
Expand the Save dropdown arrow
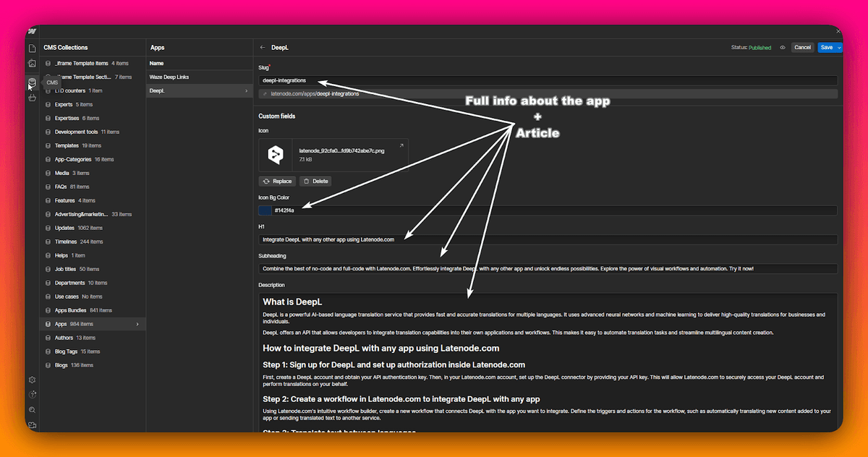pyautogui.click(x=839, y=48)
